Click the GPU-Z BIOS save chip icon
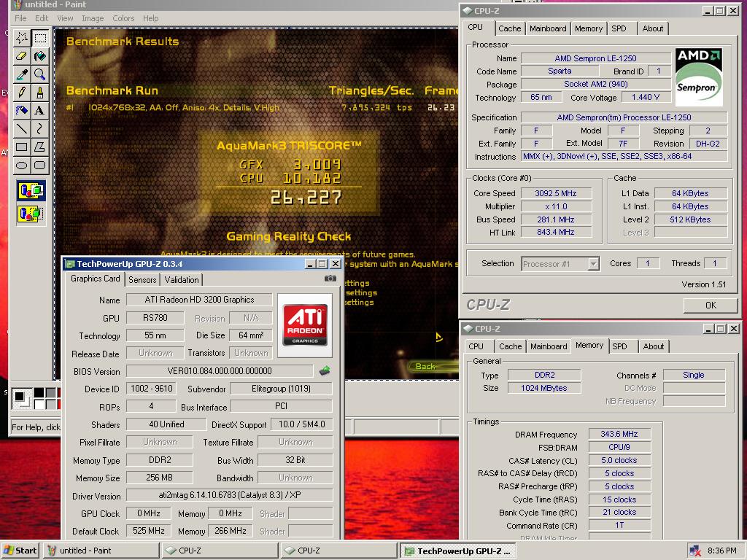The height and width of the screenshot is (560, 747). [325, 370]
